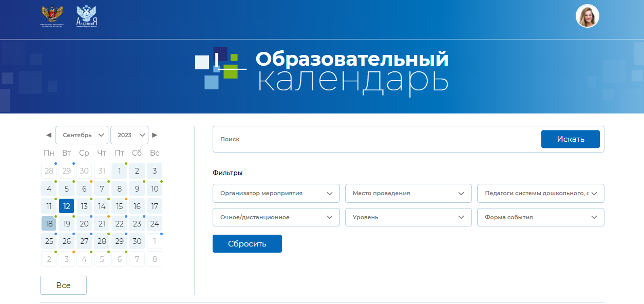Image resolution: width=644 pixels, height=304 pixels.
Task: Open the month dropdown showing Сентябрь
Action: (x=82, y=135)
